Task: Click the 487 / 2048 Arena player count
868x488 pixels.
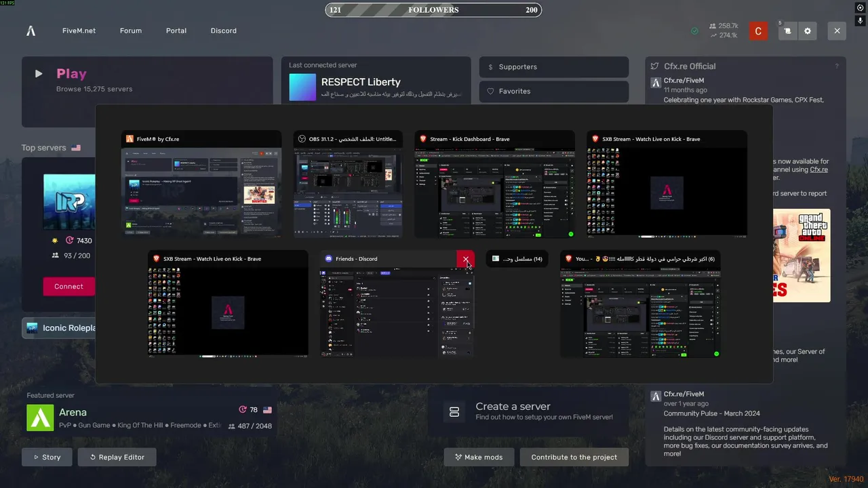Action: coord(250,426)
